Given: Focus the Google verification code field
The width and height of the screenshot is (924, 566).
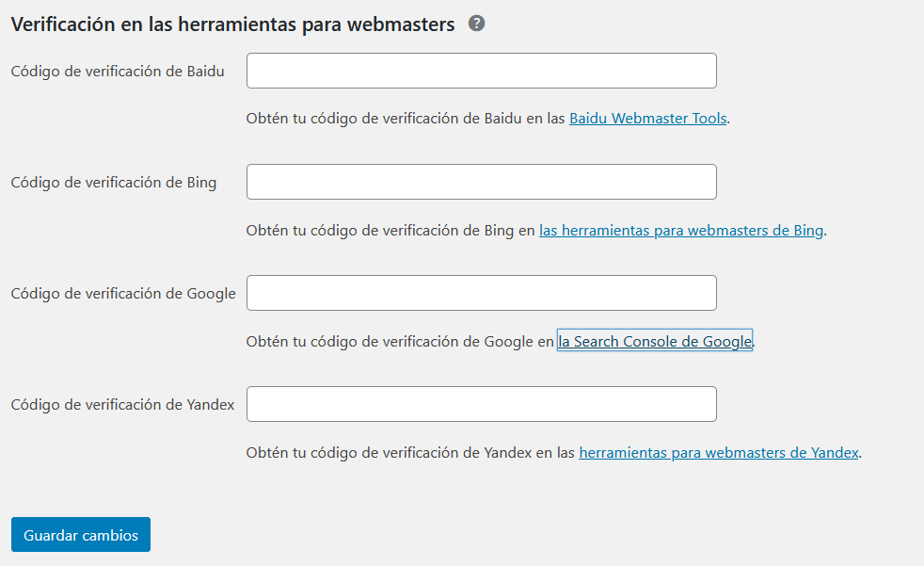Looking at the screenshot, I should [482, 293].
